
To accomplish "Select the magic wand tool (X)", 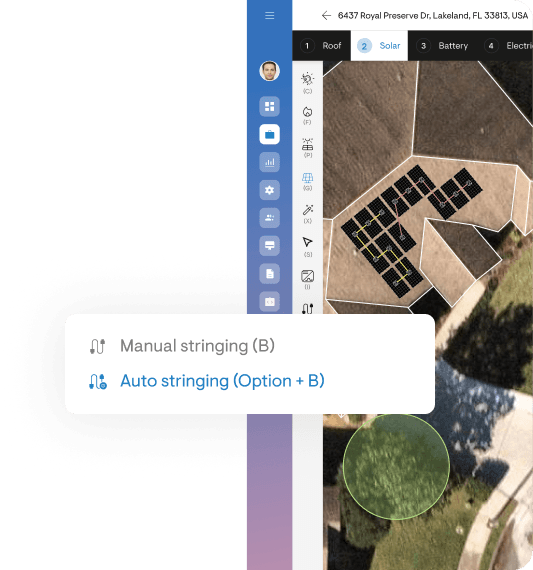I will pyautogui.click(x=308, y=214).
